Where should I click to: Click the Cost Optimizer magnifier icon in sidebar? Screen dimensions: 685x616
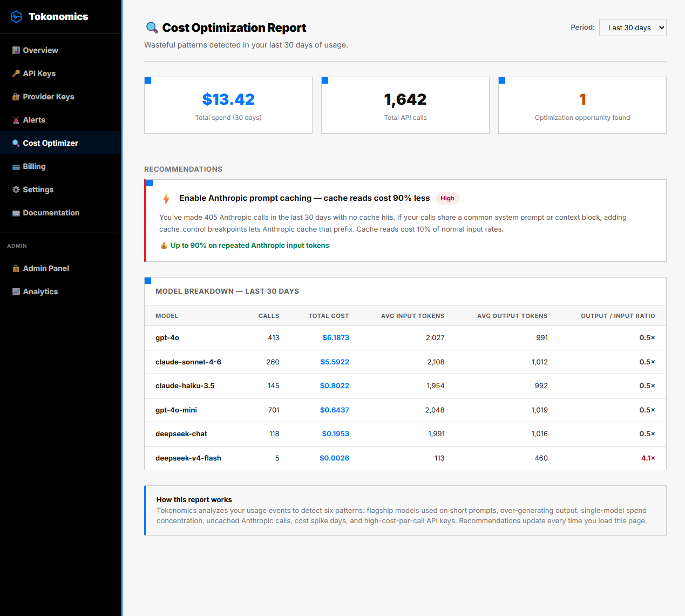click(16, 143)
